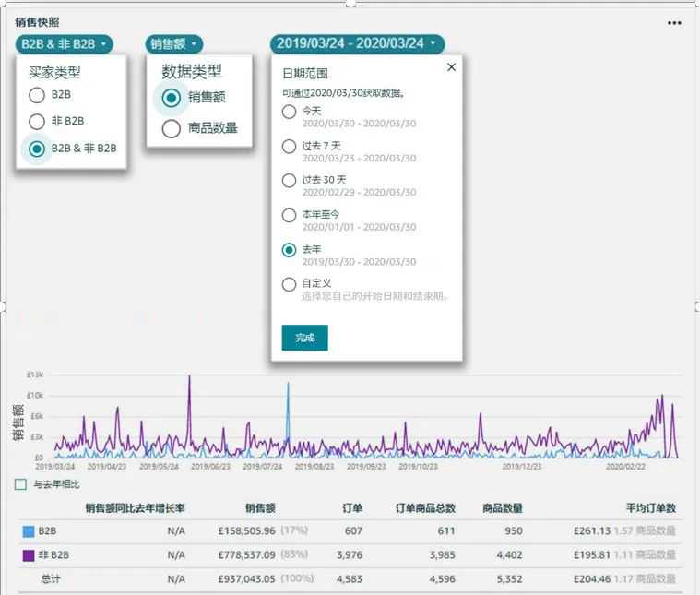Click the 平均订单数 column header

(651, 508)
